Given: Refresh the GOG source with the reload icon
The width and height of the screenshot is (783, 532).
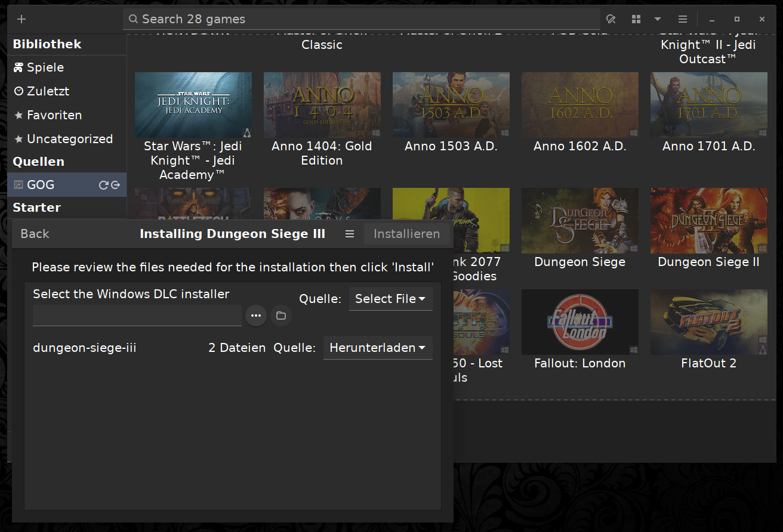Looking at the screenshot, I should (103, 185).
